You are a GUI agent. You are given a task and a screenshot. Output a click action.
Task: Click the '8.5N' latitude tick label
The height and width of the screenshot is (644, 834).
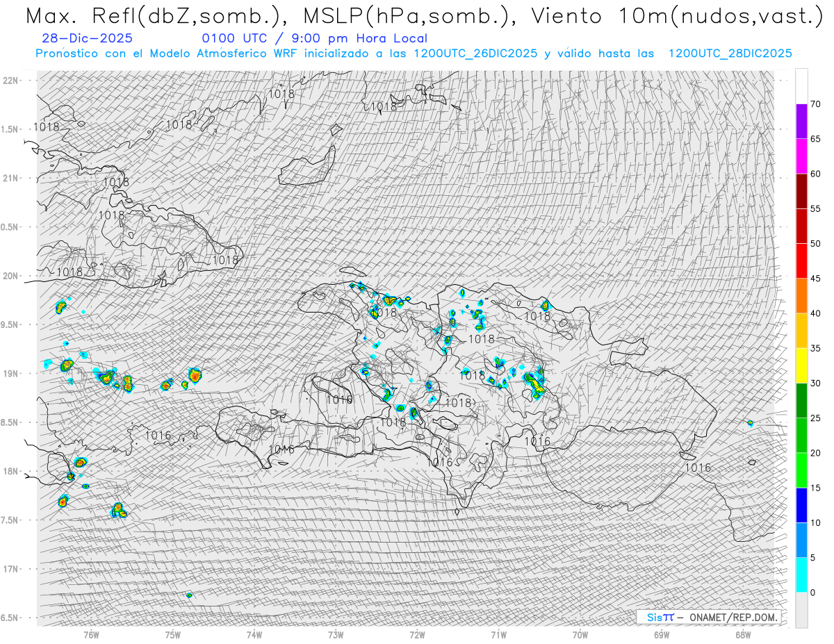pyautogui.click(x=10, y=422)
